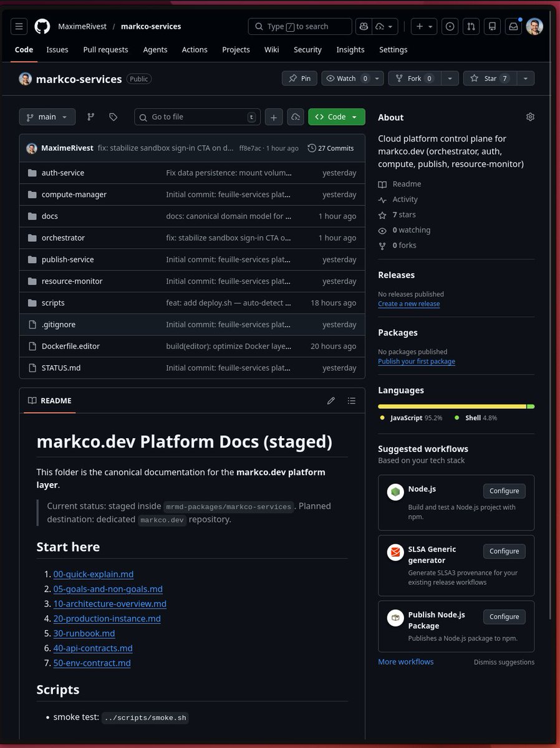Click the owner avatar beside repo title

click(25, 79)
